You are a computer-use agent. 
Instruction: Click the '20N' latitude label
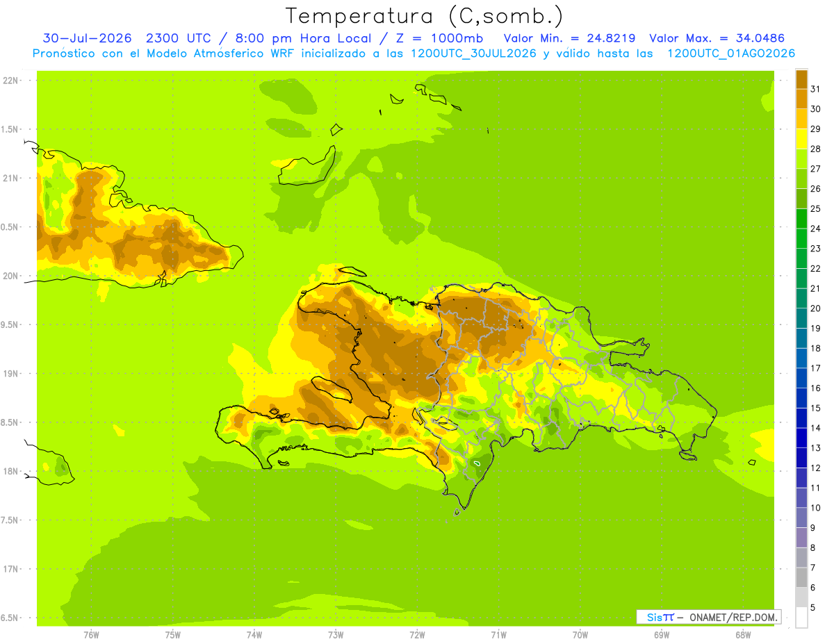10,276
